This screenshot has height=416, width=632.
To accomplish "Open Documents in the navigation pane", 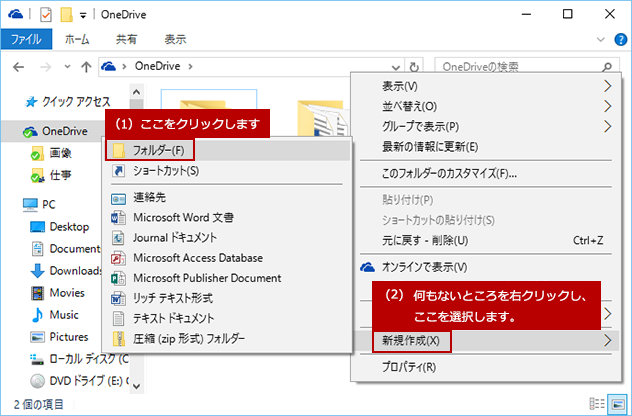I will (66, 249).
